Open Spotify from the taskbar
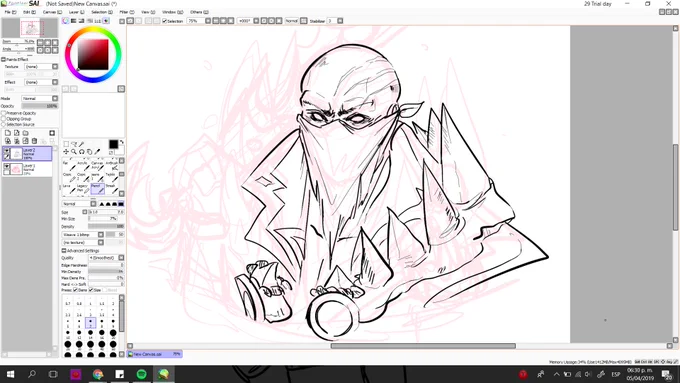 point(141,374)
